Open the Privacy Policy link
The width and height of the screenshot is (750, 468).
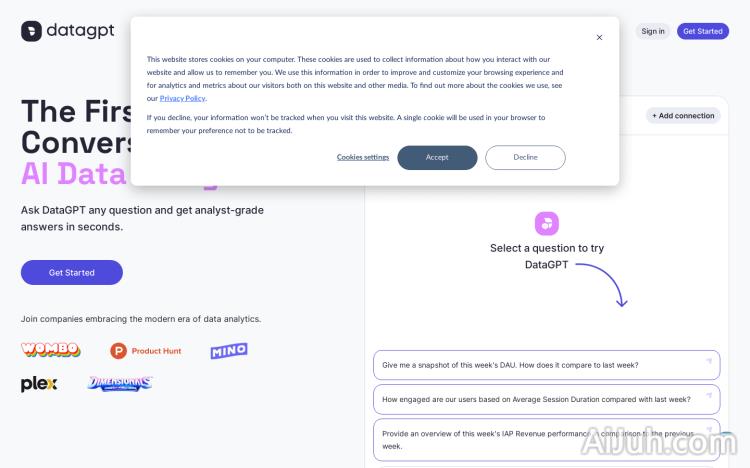click(x=183, y=98)
